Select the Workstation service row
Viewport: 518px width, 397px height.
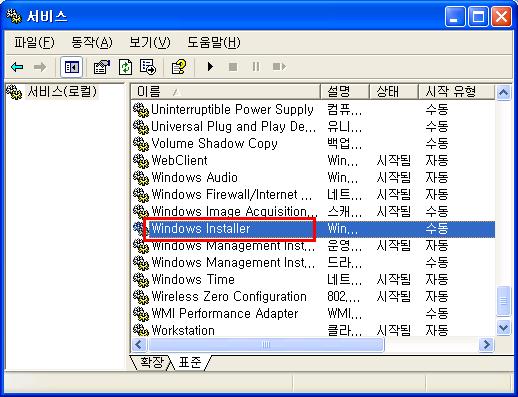click(x=313, y=330)
